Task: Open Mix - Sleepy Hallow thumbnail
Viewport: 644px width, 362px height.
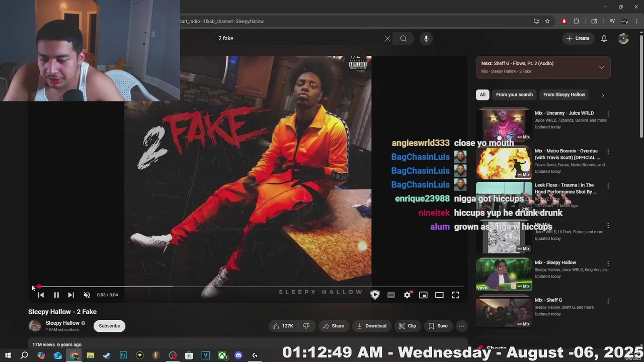Action: 504,275
